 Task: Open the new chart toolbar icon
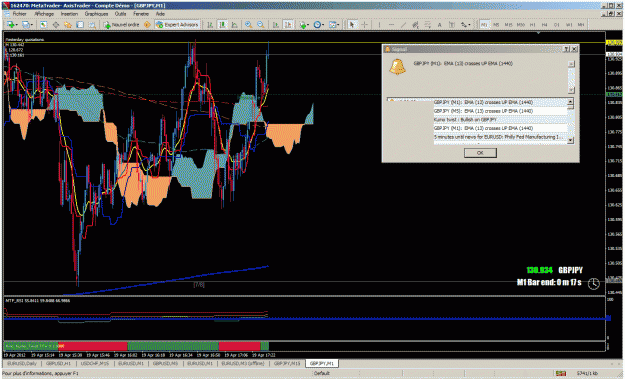pyautogui.click(x=11, y=25)
